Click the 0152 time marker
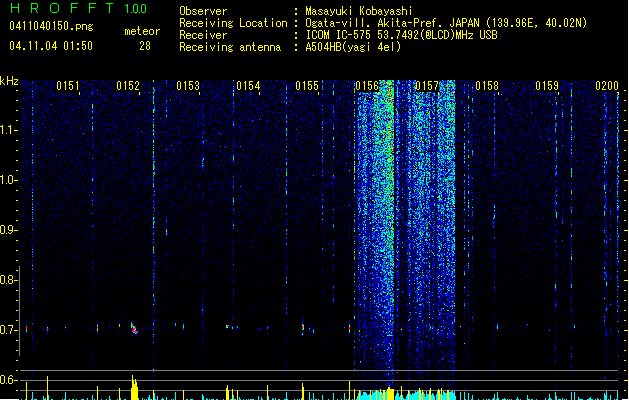629x400 pixels. [x=128, y=86]
